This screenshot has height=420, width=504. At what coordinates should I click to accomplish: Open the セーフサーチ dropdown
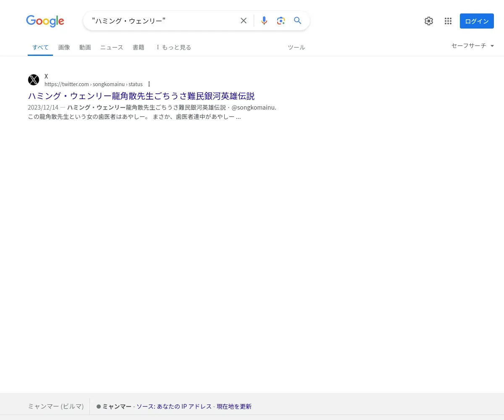pyautogui.click(x=473, y=46)
